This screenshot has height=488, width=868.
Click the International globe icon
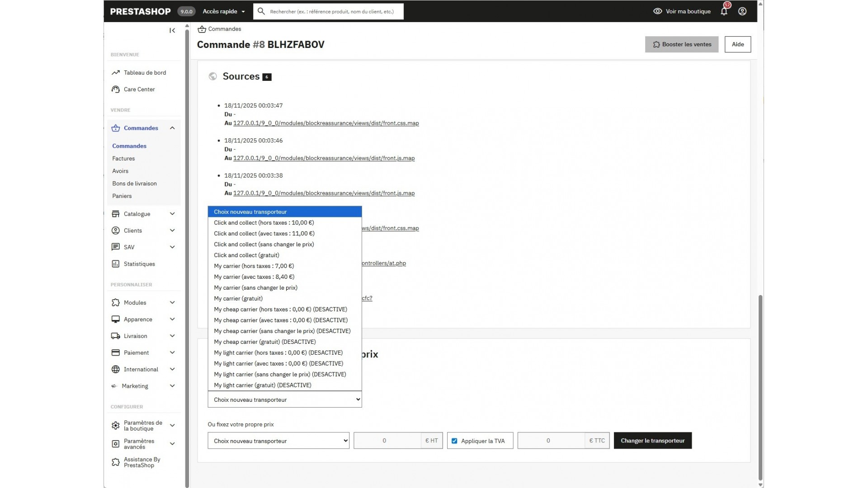click(x=116, y=369)
